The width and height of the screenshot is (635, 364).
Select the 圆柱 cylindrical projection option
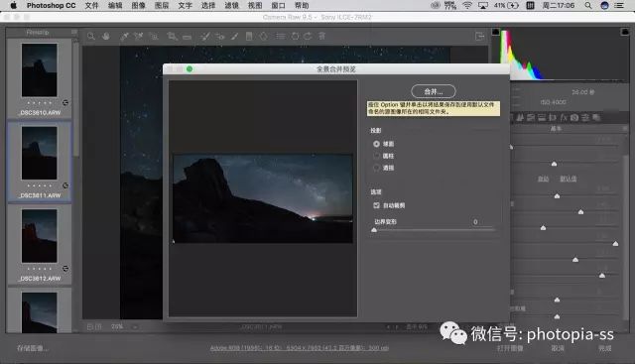(x=384, y=156)
